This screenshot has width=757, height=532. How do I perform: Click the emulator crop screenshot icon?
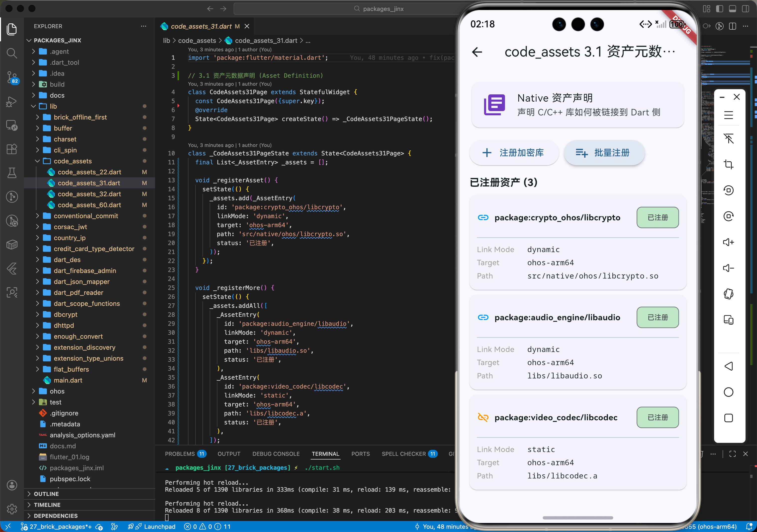click(728, 164)
